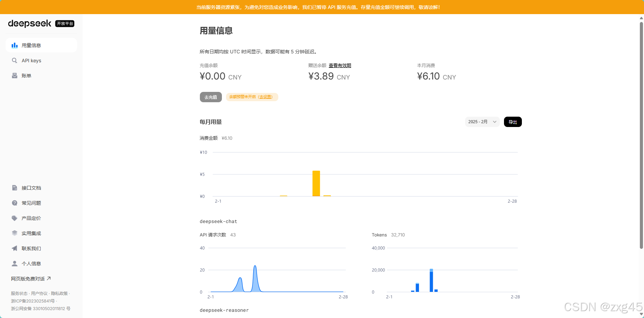Click the external link arrow after 网页版免费对话
644x318 pixels.
click(49, 278)
